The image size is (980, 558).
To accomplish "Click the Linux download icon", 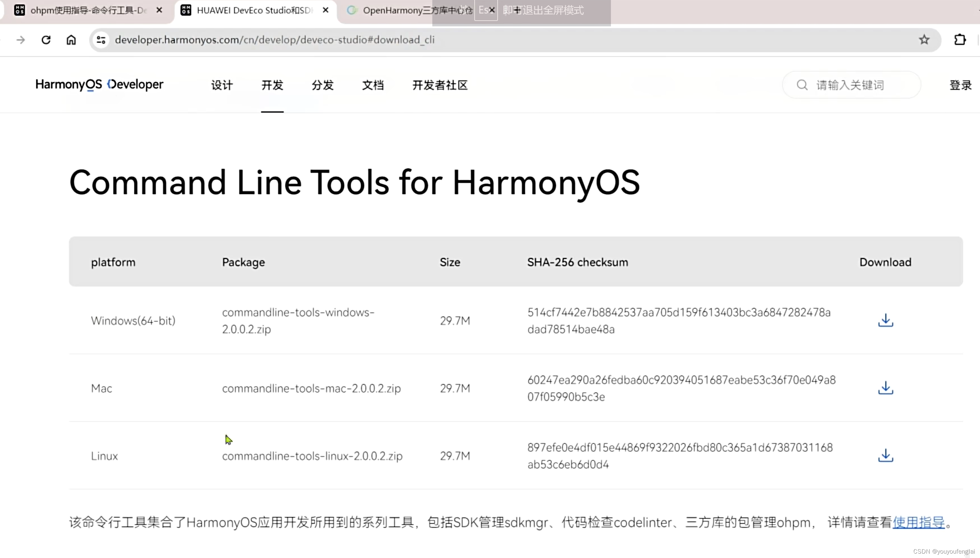I will [886, 456].
